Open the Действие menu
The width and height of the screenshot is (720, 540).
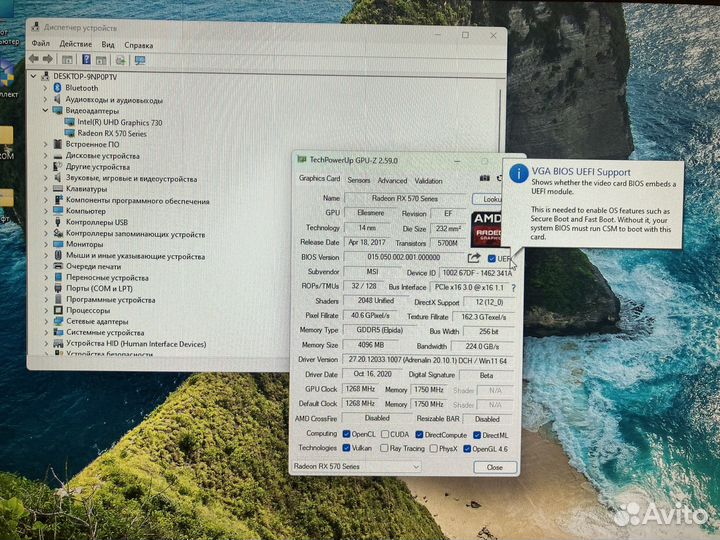click(x=75, y=44)
